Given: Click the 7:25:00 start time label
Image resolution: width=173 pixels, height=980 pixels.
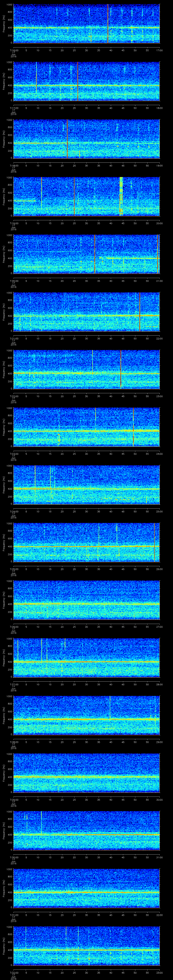Looking at the screenshot, I should tap(14, 569).
